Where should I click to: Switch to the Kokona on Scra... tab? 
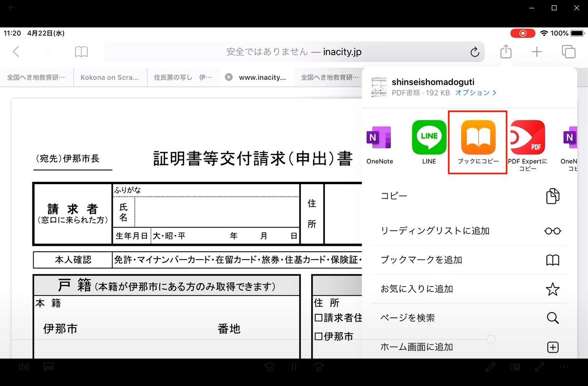pyautogui.click(x=110, y=77)
